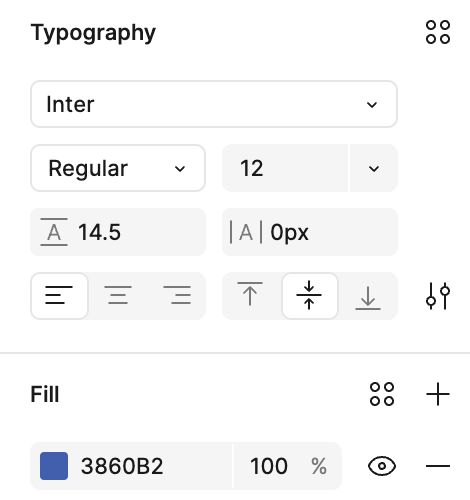
Task: Align text to middle vertically
Action: point(309,296)
